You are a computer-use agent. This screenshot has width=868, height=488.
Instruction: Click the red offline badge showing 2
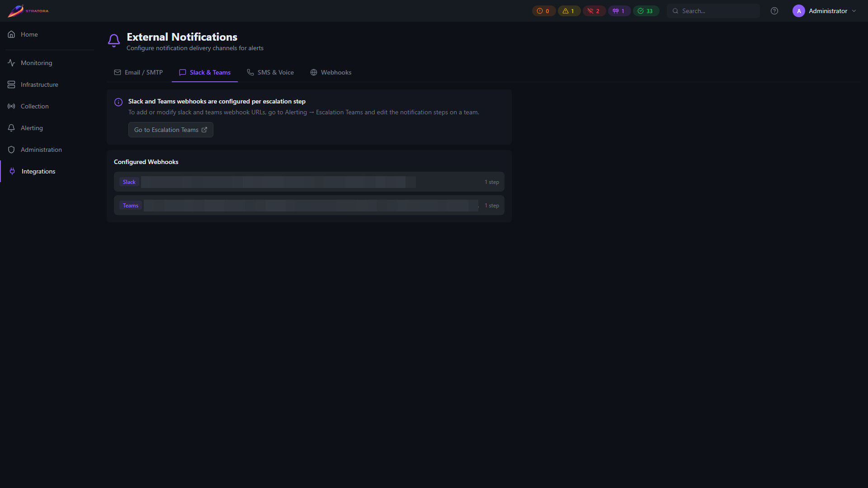pyautogui.click(x=594, y=11)
